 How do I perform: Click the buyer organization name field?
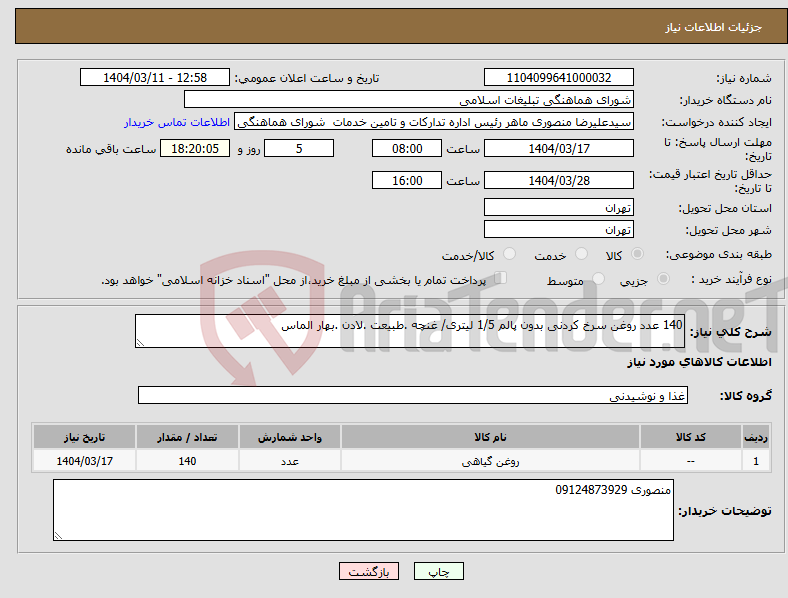point(409,99)
